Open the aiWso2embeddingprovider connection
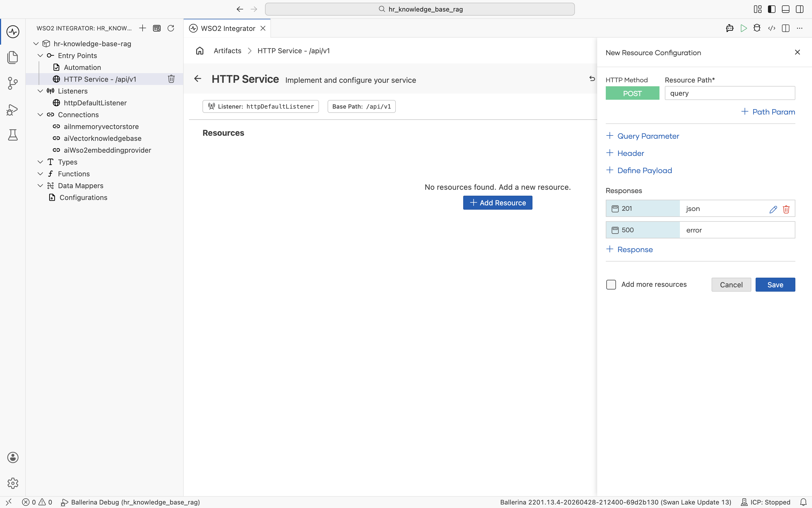The width and height of the screenshot is (812, 508). (107, 150)
